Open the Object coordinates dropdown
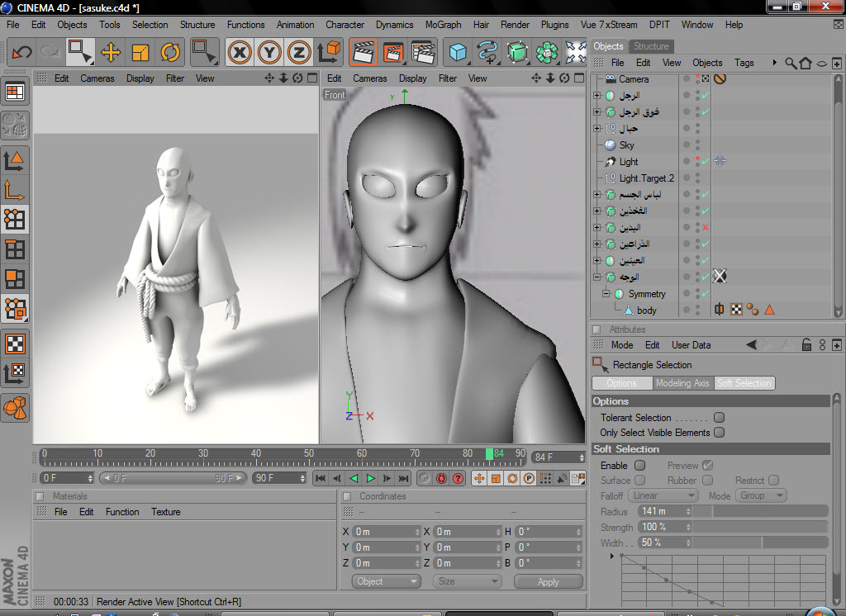 pos(387,581)
